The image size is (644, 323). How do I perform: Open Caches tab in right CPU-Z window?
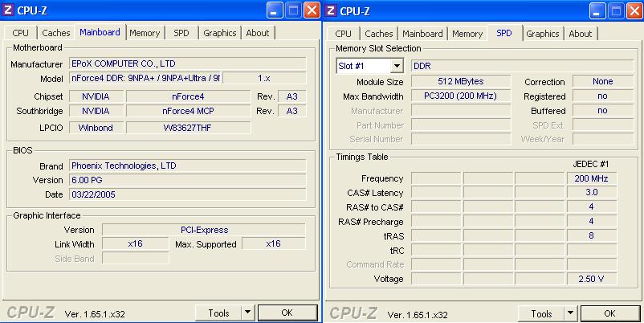tap(379, 34)
